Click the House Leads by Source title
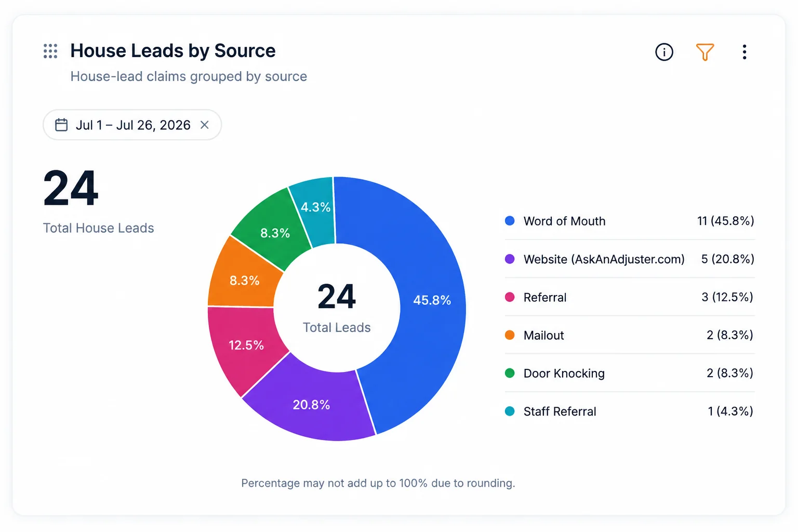The height and width of the screenshot is (532, 798). click(x=173, y=51)
